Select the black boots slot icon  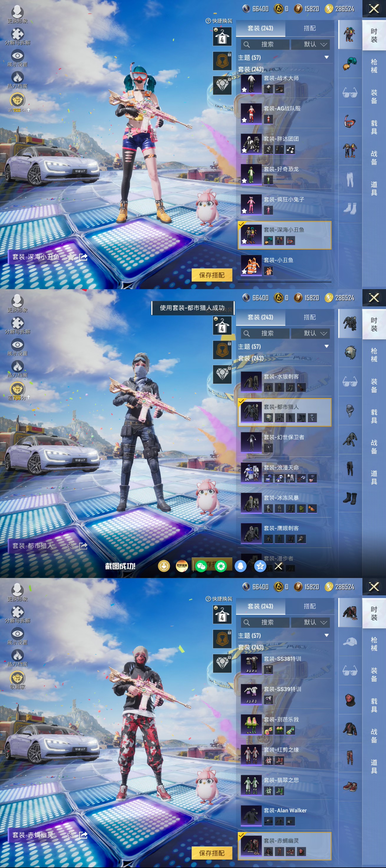[x=349, y=498]
